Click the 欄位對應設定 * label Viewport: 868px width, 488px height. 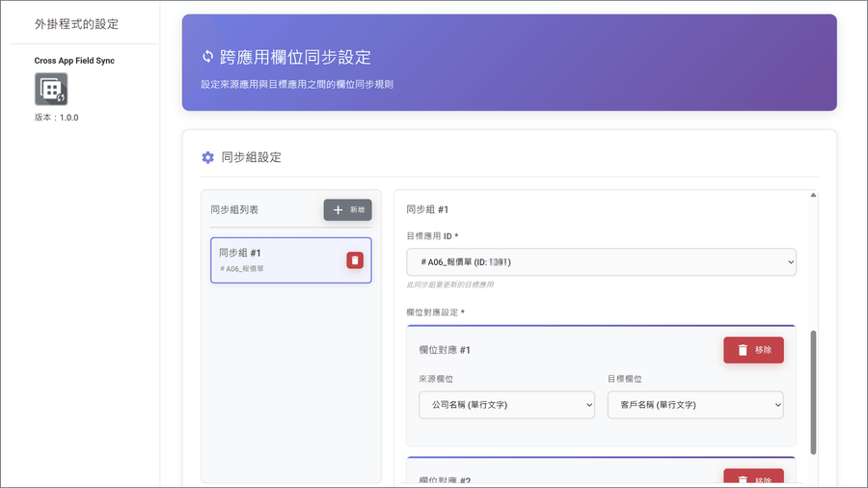[x=435, y=312]
